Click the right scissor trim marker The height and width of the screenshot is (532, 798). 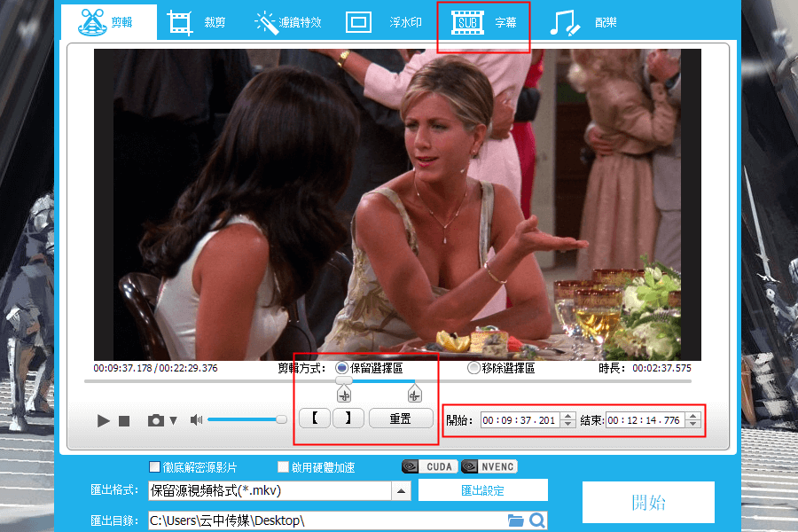(x=414, y=394)
